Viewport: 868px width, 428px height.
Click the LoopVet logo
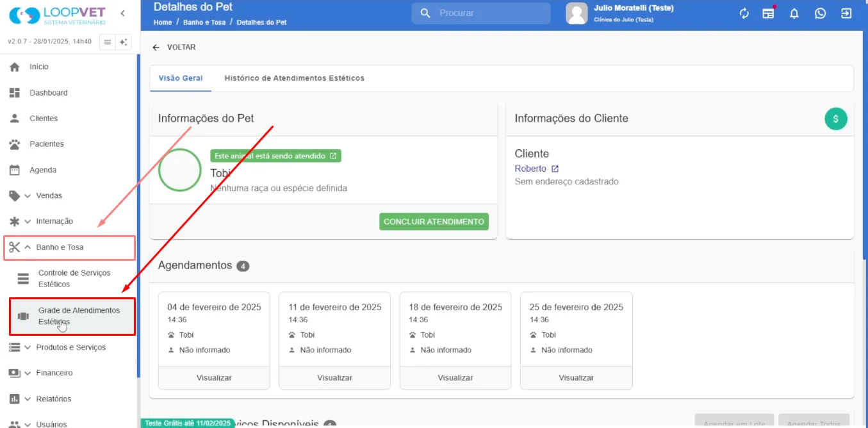[58, 15]
